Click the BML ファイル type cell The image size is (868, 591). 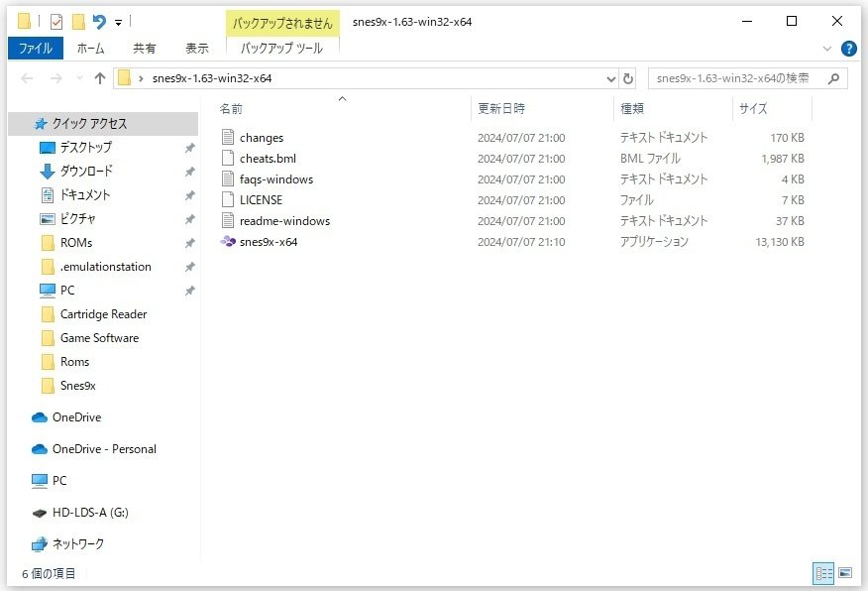[x=650, y=159]
